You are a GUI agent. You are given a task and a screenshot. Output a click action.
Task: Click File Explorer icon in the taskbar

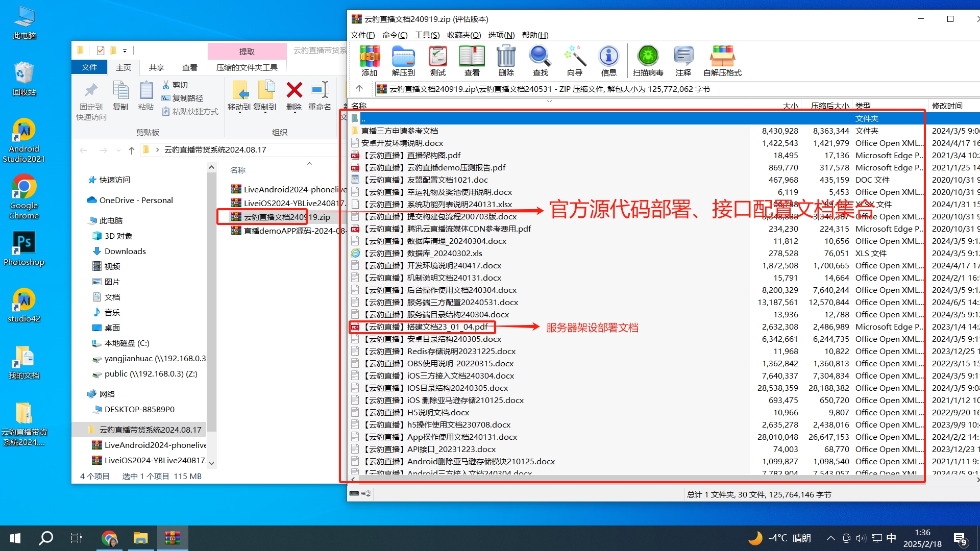(140, 538)
